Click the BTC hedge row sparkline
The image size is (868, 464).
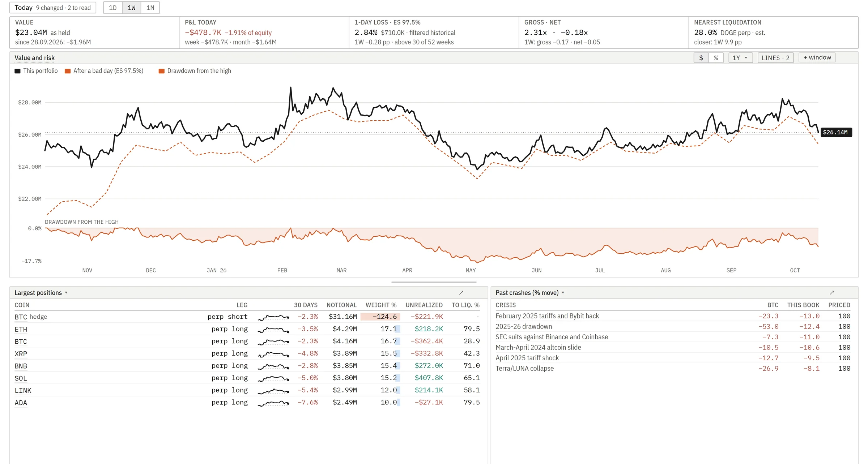(273, 317)
